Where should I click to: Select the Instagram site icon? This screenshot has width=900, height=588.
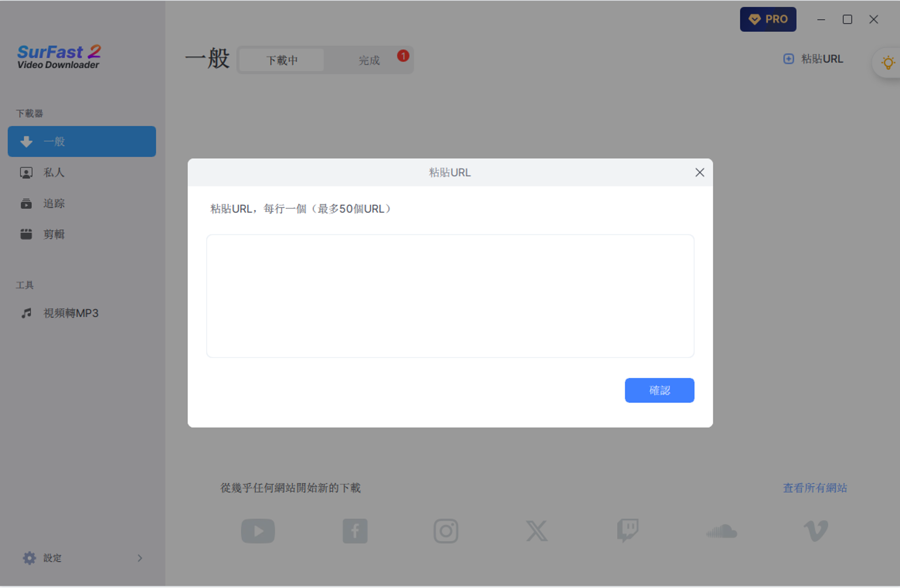tap(446, 531)
